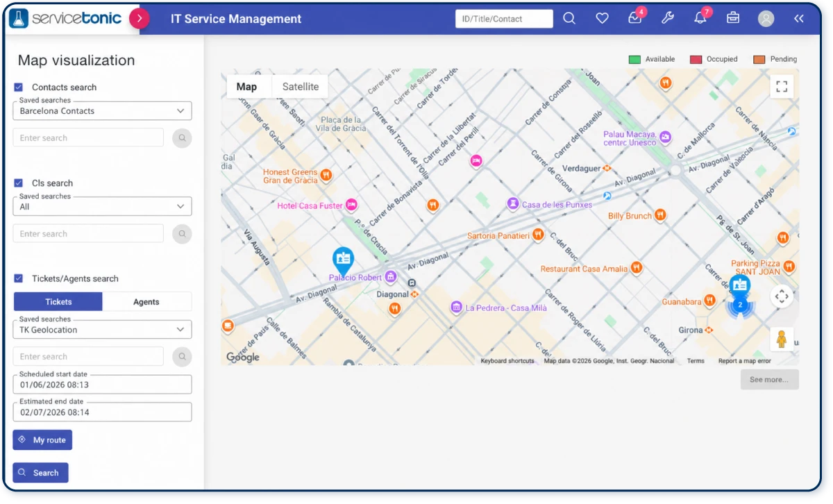Click the Search button at bottom
Viewport: 833px width, 504px height.
click(40, 473)
